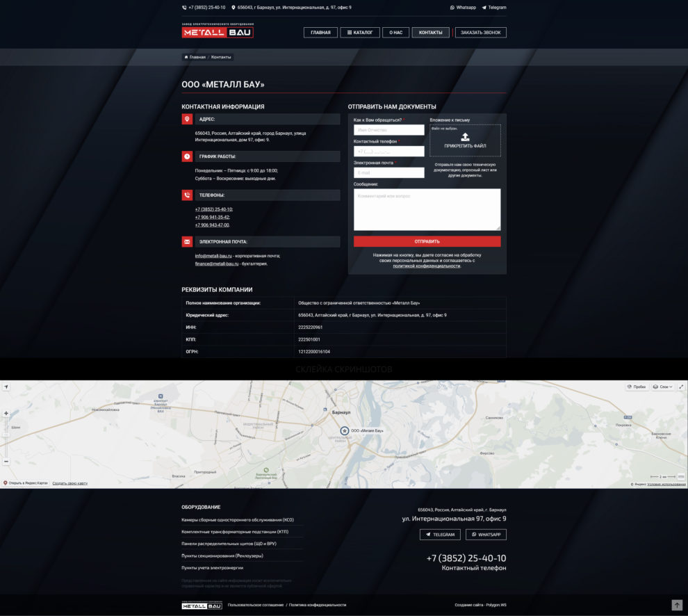Open Пункты секционирования (Реклоузеры) footer link

tap(222, 556)
